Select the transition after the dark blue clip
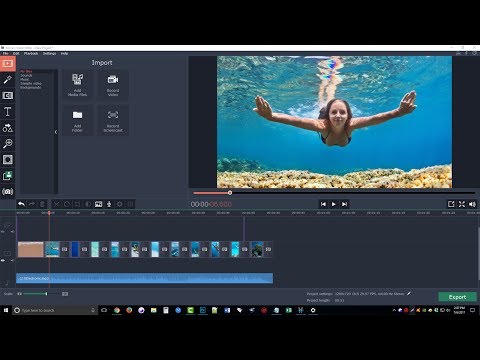This screenshot has width=480, height=360. pos(84,249)
